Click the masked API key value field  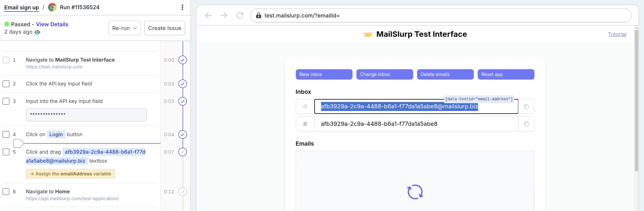[86, 115]
